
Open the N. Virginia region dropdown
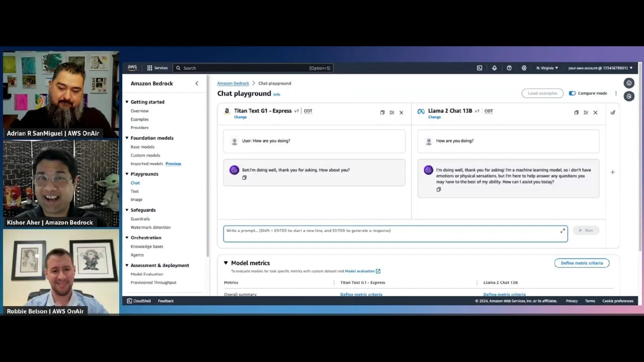point(547,68)
